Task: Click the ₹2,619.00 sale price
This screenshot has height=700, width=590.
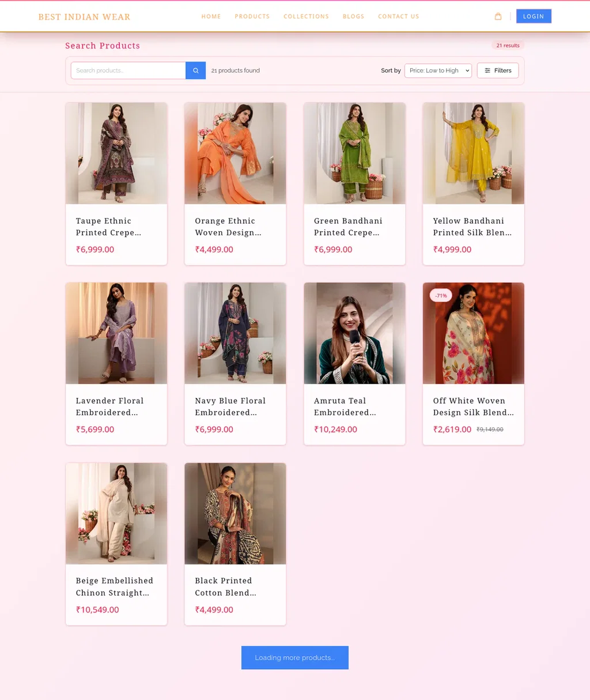Action: click(x=452, y=430)
